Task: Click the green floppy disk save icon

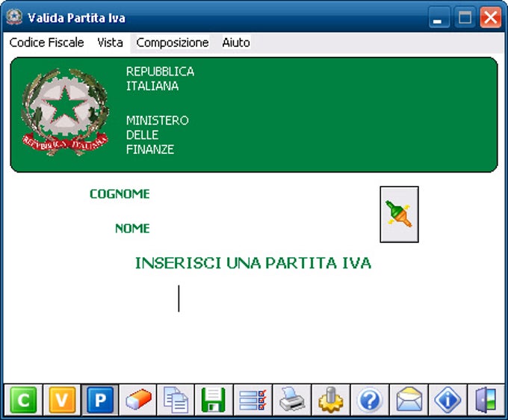Action: [x=214, y=400]
